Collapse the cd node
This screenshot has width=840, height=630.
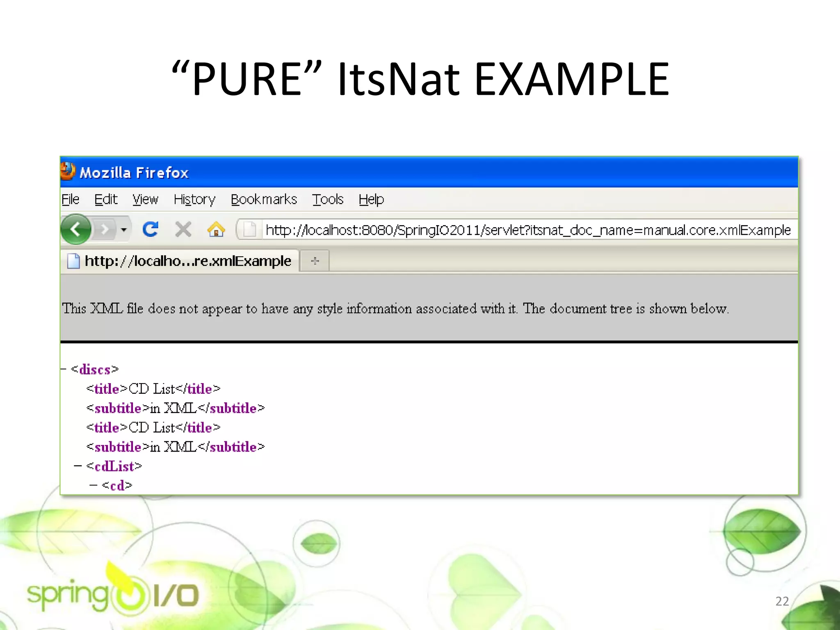pyautogui.click(x=94, y=485)
